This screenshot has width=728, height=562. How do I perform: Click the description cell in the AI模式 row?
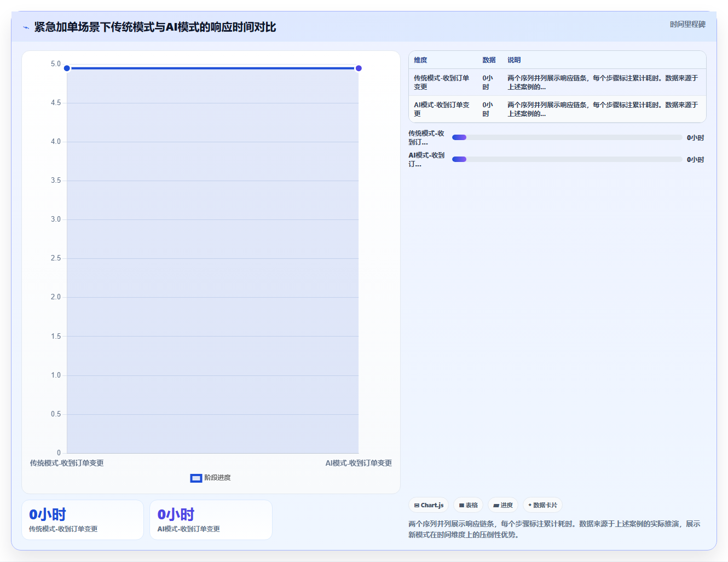coord(603,109)
